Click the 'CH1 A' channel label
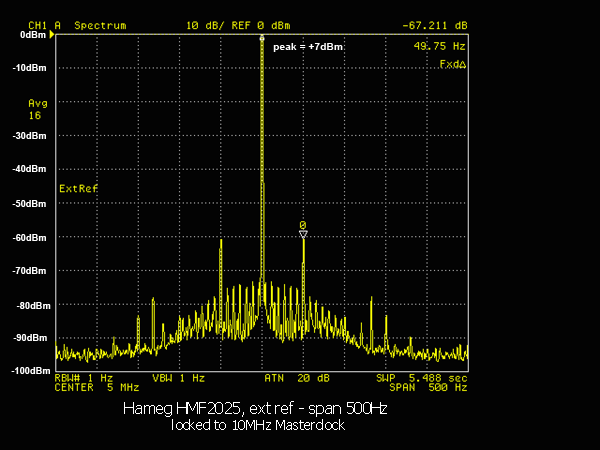The image size is (600, 450). tap(44, 26)
